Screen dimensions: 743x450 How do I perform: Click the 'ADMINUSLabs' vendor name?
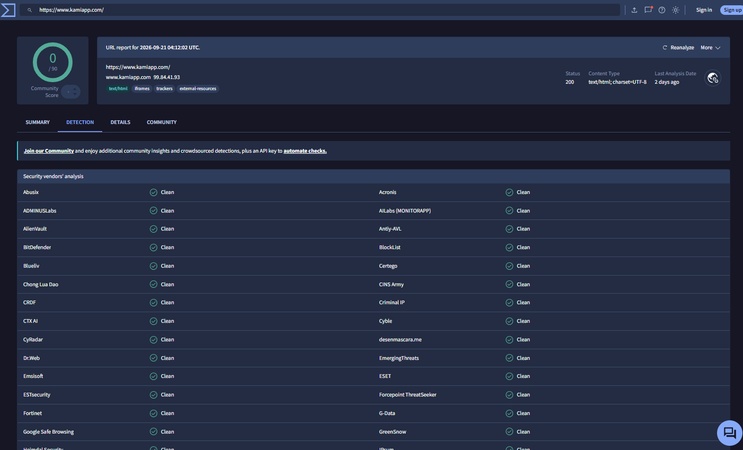tap(39, 211)
